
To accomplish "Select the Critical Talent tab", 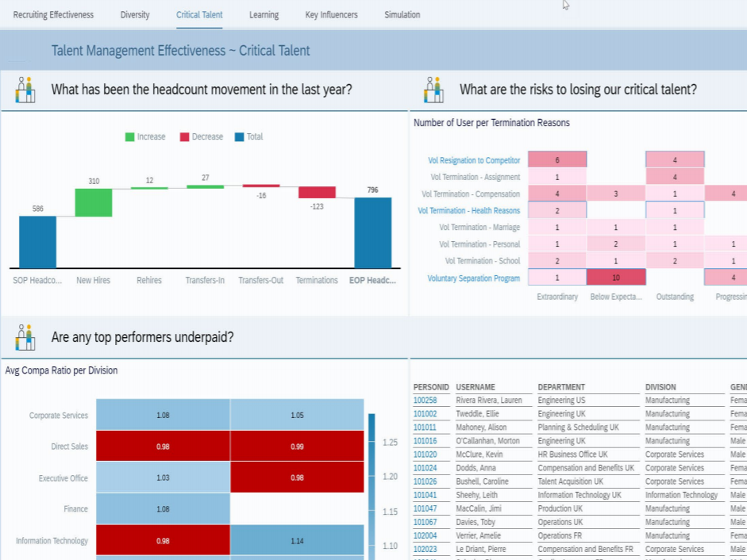I will click(x=199, y=15).
